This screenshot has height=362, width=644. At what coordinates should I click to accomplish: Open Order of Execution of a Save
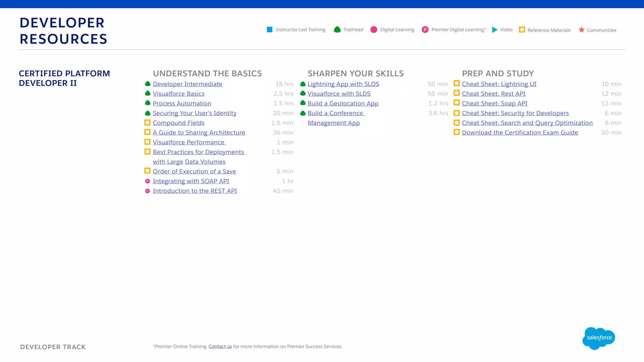click(194, 171)
